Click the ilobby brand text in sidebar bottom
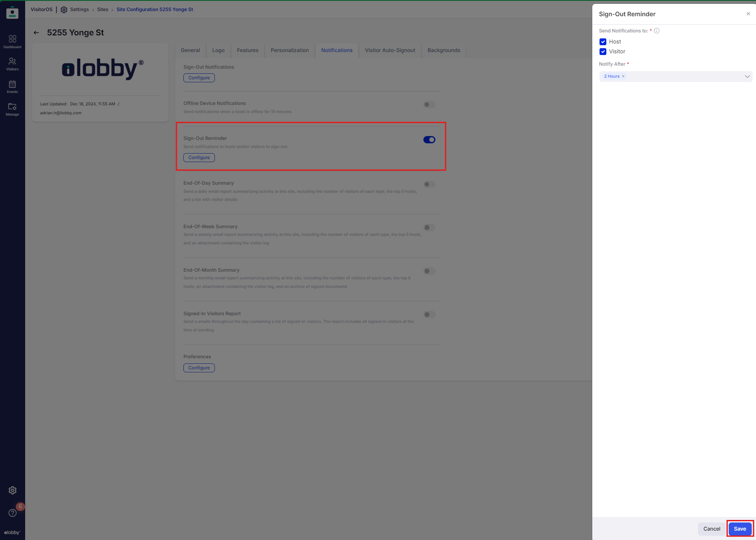The width and height of the screenshot is (756, 540). click(x=12, y=532)
